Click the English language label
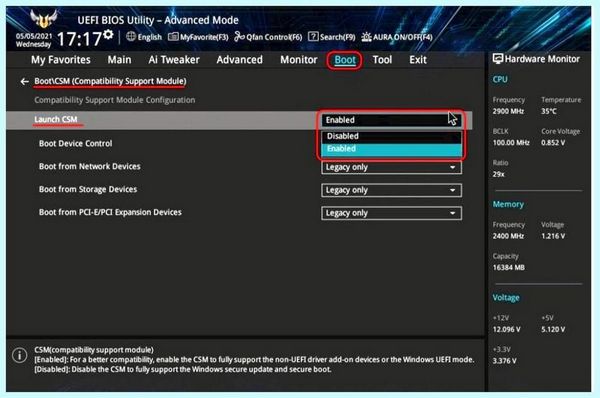This screenshot has height=398, width=600. (150, 37)
